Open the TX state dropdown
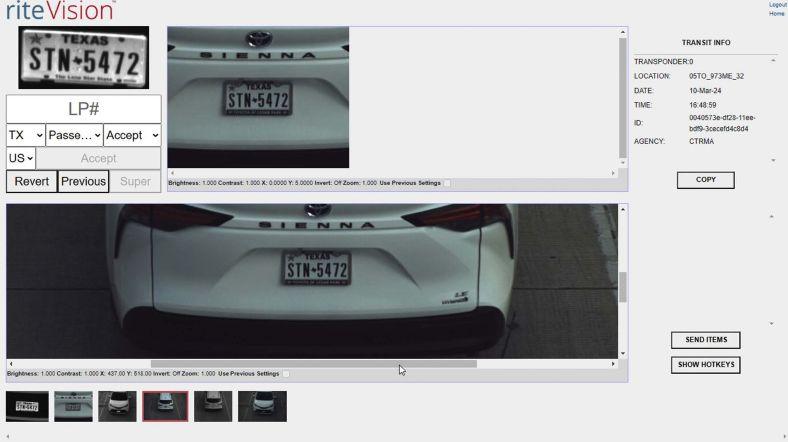 (26, 135)
